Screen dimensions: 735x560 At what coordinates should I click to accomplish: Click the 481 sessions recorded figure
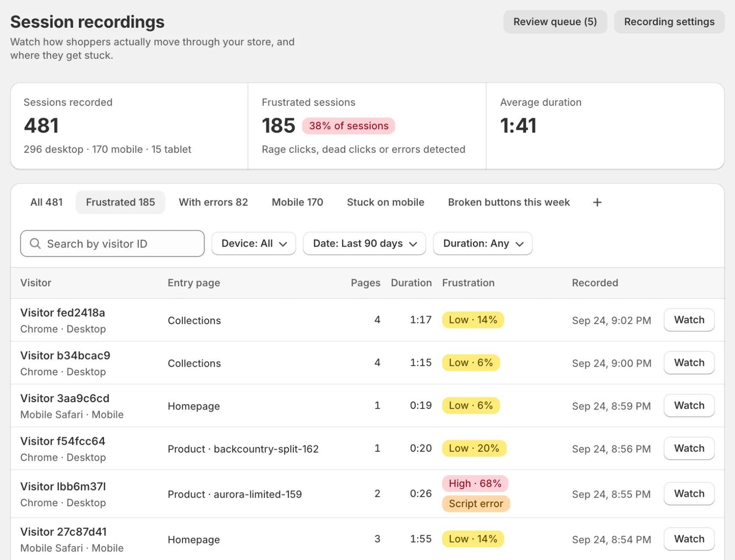click(41, 126)
